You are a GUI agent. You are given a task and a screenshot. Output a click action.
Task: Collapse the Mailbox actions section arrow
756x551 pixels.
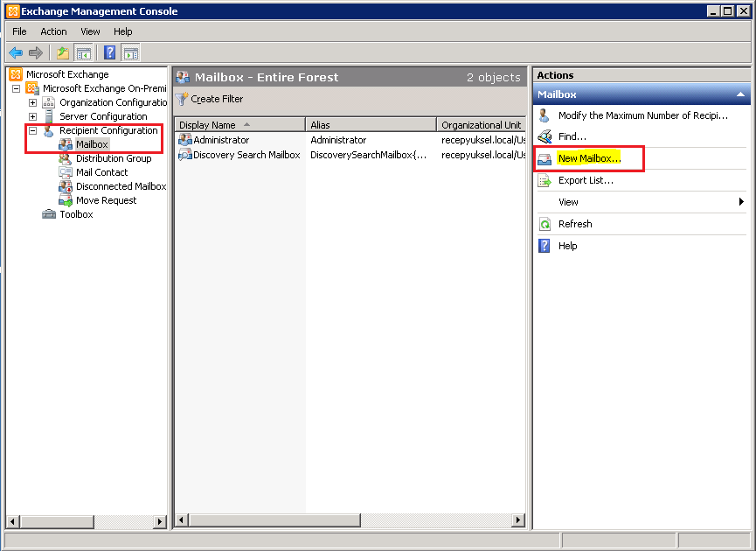[x=740, y=94]
